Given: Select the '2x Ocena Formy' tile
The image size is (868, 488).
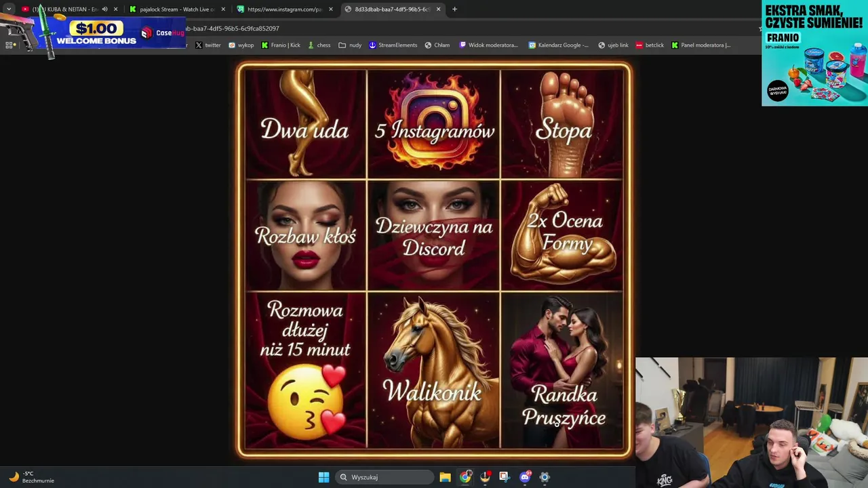Looking at the screenshot, I should (562, 235).
